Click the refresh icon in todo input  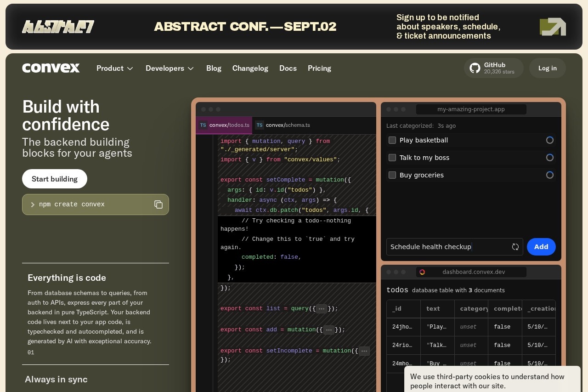515,247
